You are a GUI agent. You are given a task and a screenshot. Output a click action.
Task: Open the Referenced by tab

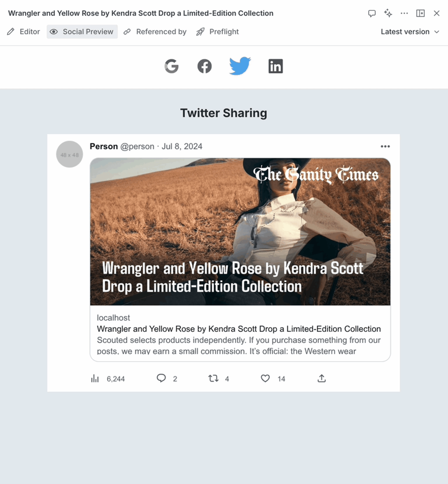click(x=155, y=32)
